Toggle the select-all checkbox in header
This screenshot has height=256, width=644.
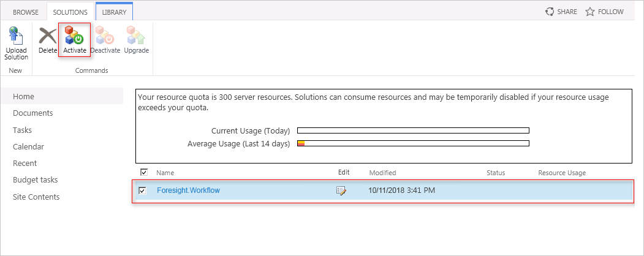(144, 173)
